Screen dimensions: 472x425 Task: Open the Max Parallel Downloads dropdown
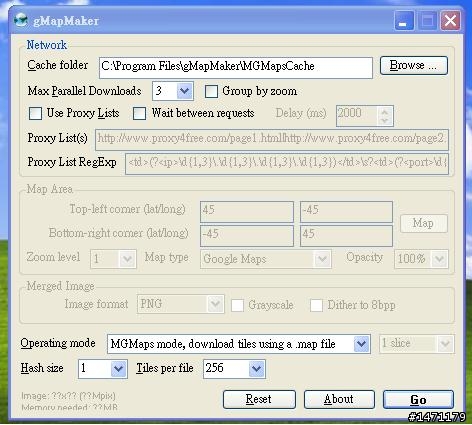tap(184, 91)
